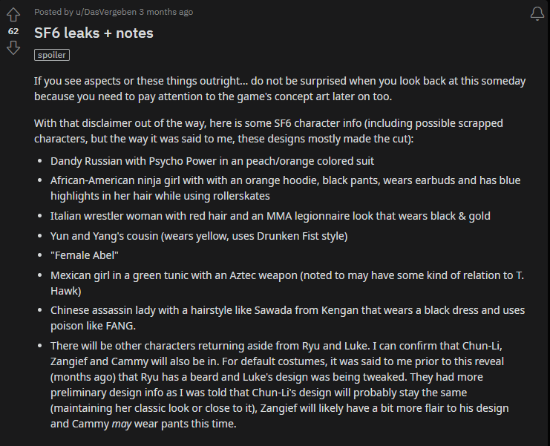Image resolution: width=550 pixels, height=446 pixels.
Task: Click the 'Dandy Russian with Psycho Power' bullet
Action: 212,161
